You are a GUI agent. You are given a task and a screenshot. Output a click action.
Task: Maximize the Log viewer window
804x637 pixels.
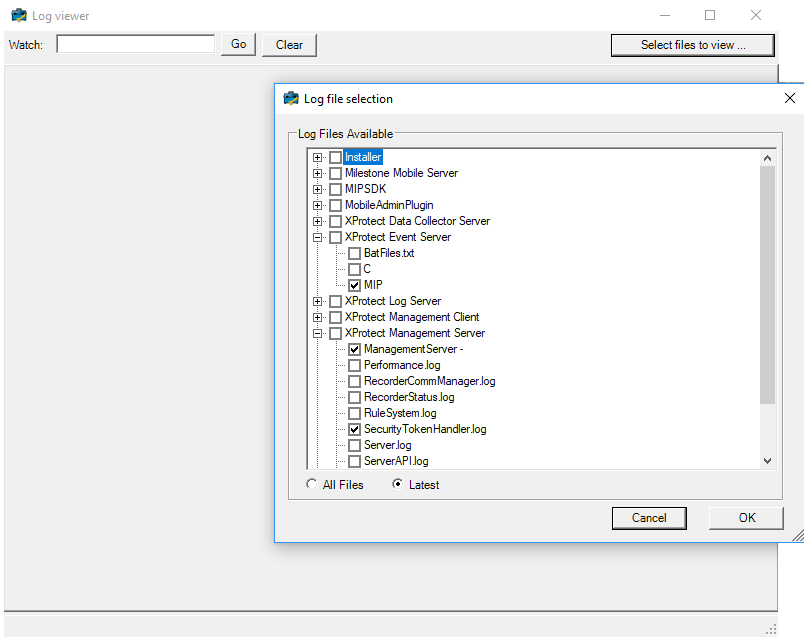[710, 15]
